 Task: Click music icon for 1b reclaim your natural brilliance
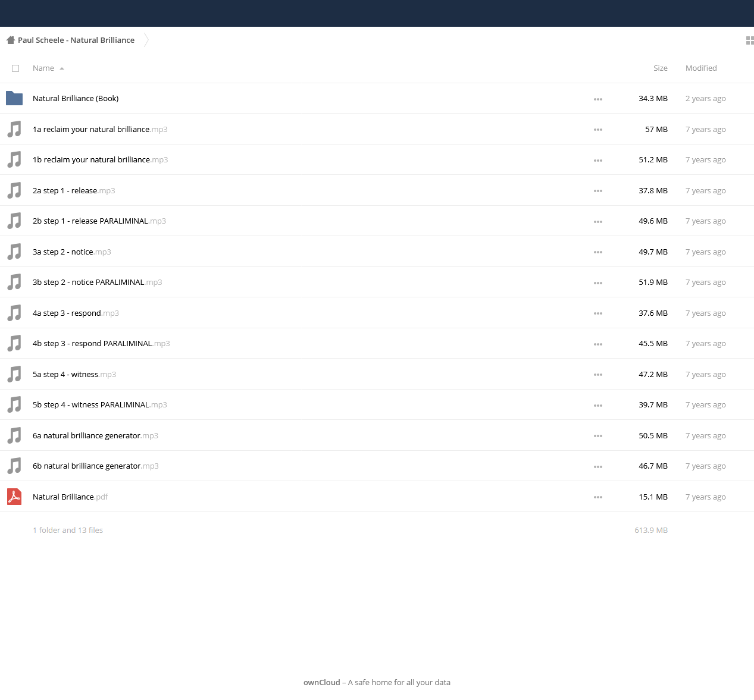tap(14, 159)
